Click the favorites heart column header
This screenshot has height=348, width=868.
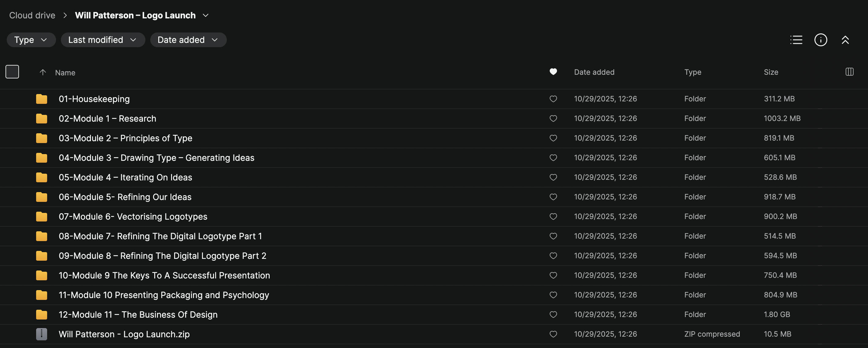pos(553,72)
